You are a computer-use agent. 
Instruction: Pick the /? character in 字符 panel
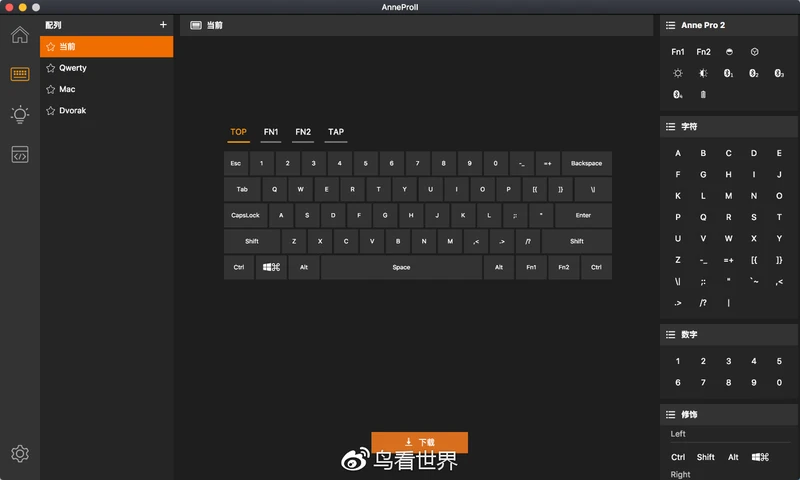pos(703,303)
